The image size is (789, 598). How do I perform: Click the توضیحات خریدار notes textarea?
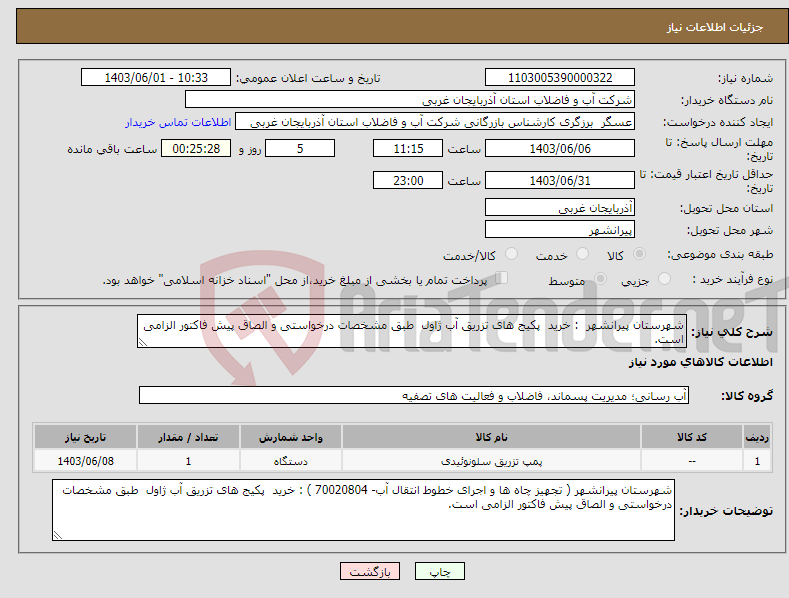(x=363, y=510)
